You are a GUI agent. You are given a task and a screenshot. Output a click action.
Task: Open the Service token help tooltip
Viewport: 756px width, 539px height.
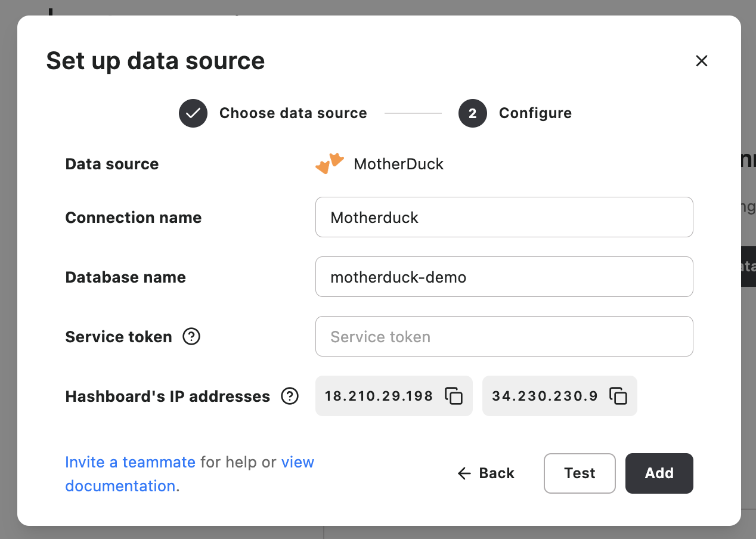click(x=191, y=336)
